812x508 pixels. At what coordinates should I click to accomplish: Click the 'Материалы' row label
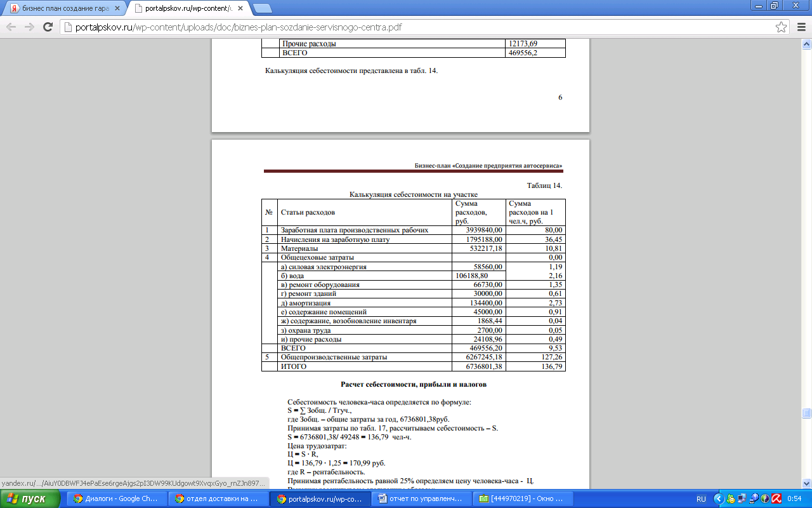click(299, 249)
